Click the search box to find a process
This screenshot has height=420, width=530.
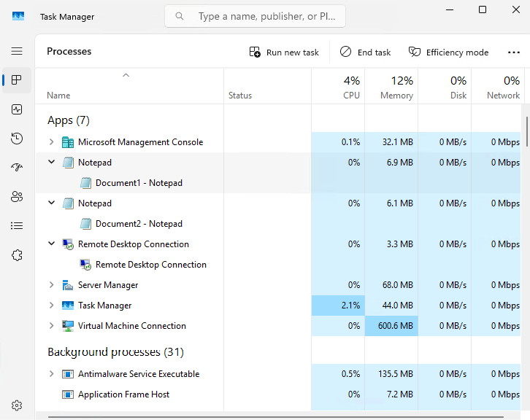[x=255, y=16]
